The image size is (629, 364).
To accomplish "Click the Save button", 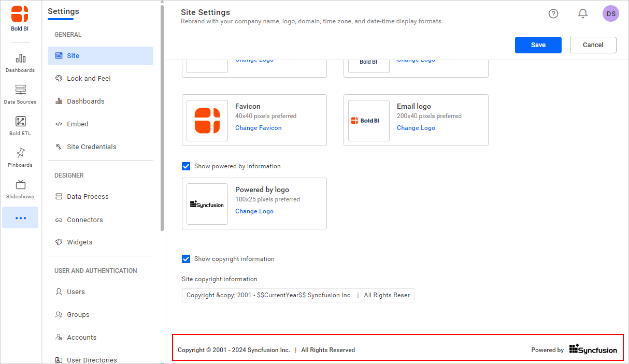I will point(538,45).
